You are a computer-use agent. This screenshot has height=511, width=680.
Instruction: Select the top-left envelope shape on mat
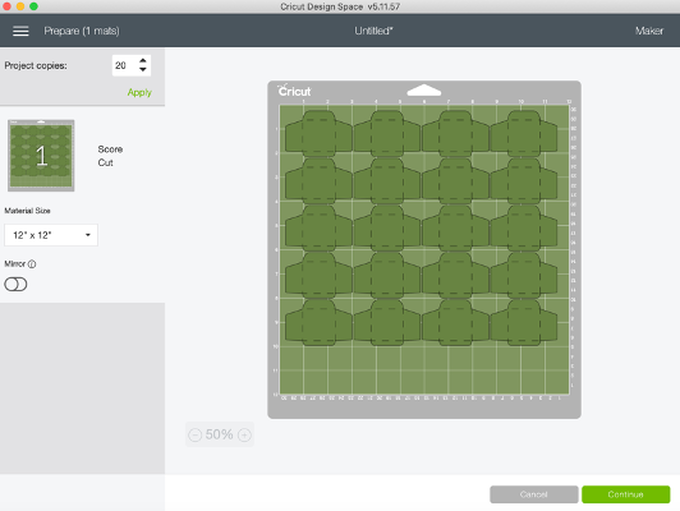coord(314,131)
